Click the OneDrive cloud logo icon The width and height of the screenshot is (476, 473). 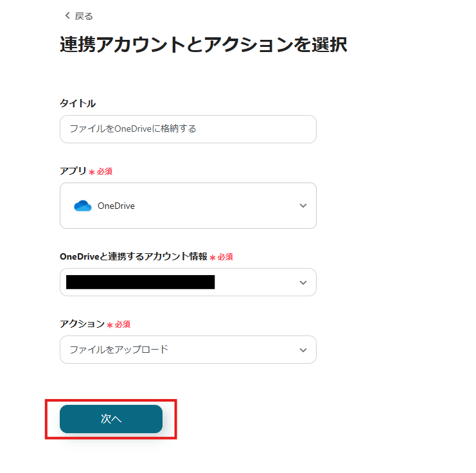tap(83, 206)
